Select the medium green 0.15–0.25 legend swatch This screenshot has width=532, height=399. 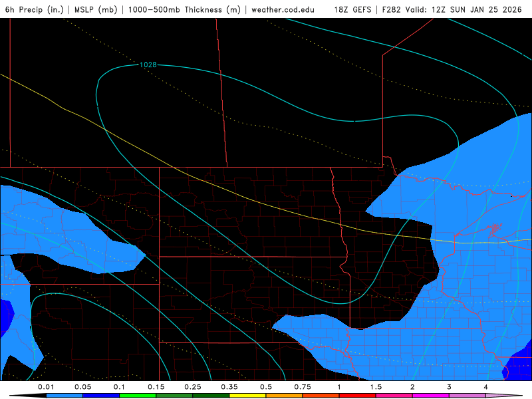174,396
